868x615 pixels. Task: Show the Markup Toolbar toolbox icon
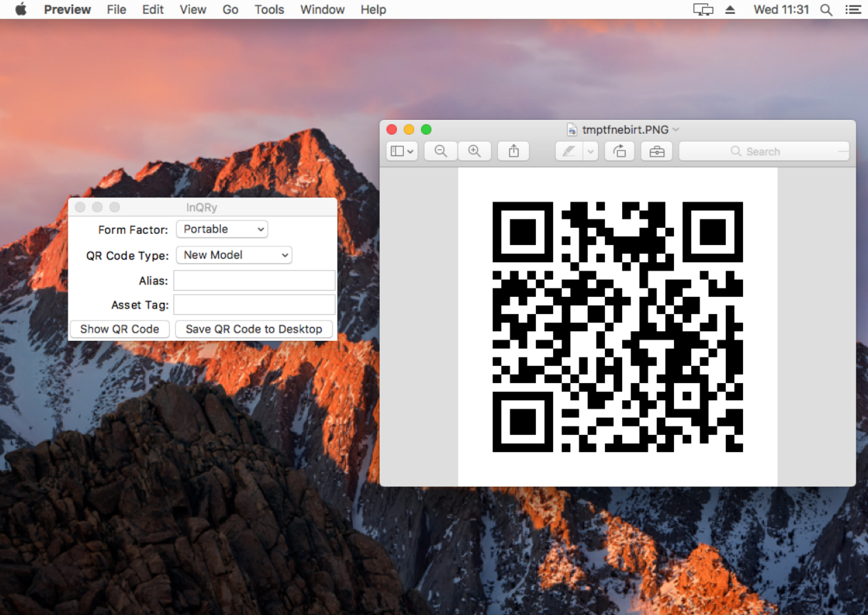click(x=657, y=151)
